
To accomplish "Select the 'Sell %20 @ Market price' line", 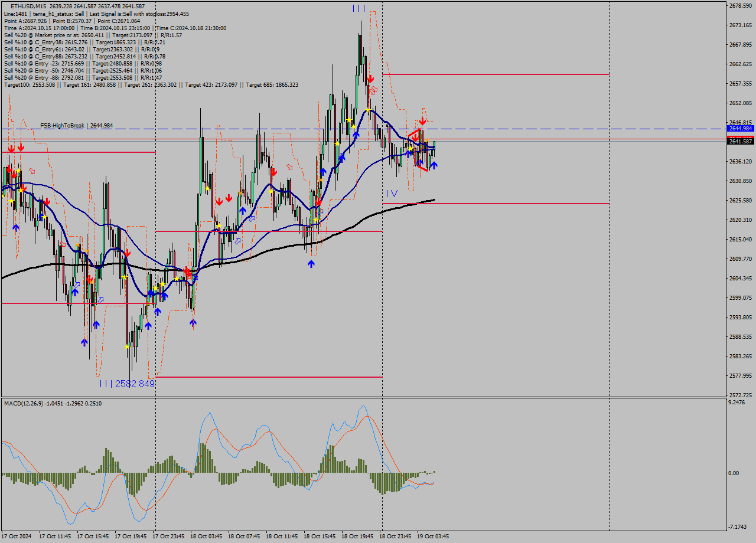I will pos(93,35).
